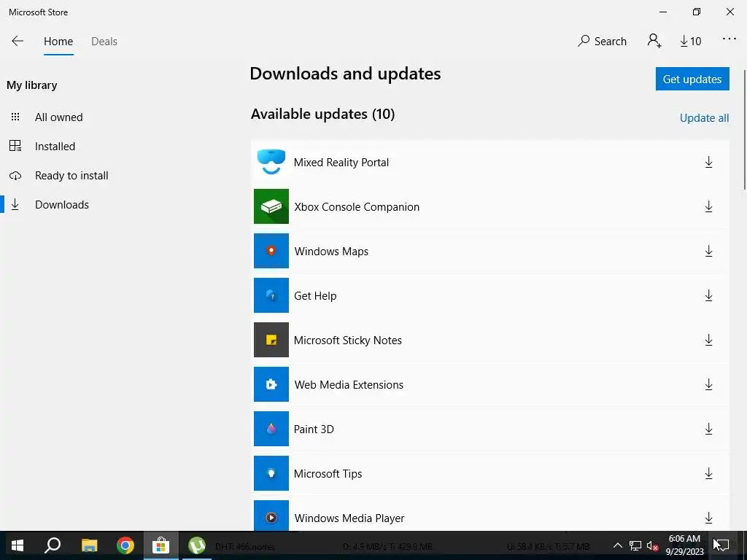Viewport: 747px width, 560px height.
Task: Open the account sign-in icon
Action: pos(654,41)
